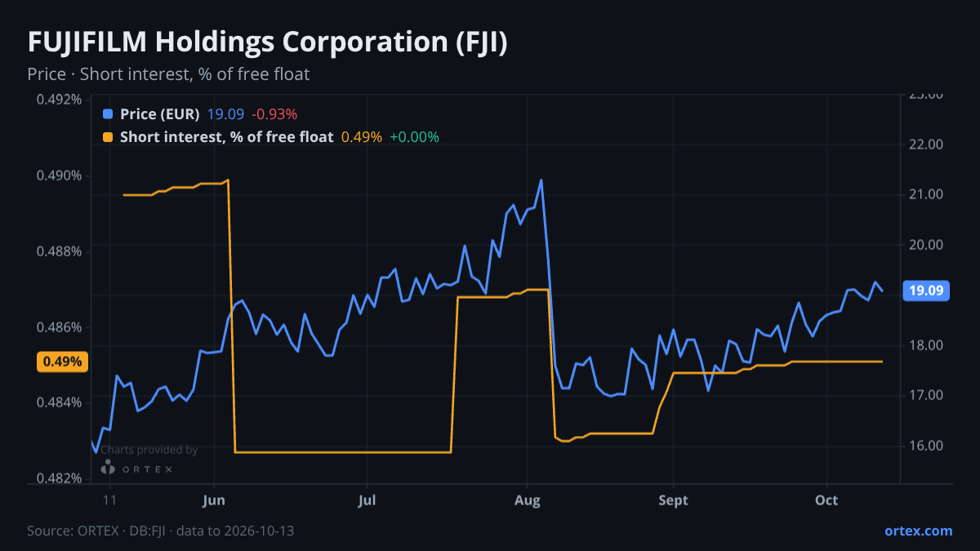Click the 17.00 right axis label

tap(925, 395)
